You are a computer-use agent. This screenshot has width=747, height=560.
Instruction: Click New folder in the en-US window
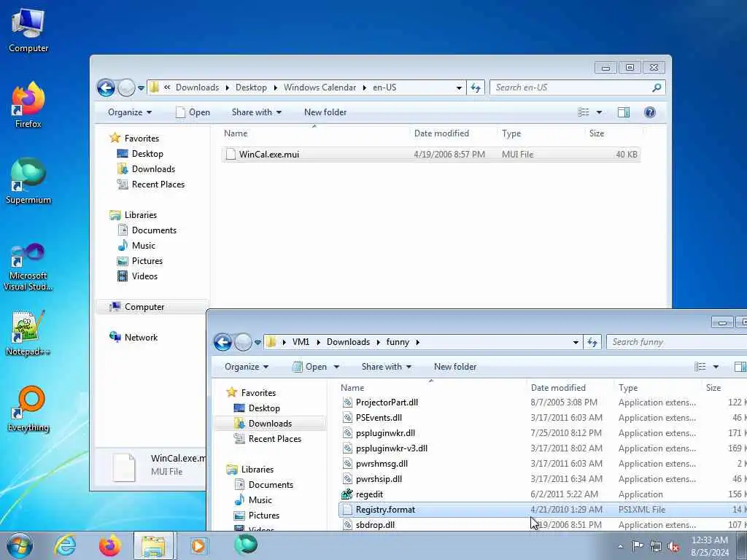point(325,112)
